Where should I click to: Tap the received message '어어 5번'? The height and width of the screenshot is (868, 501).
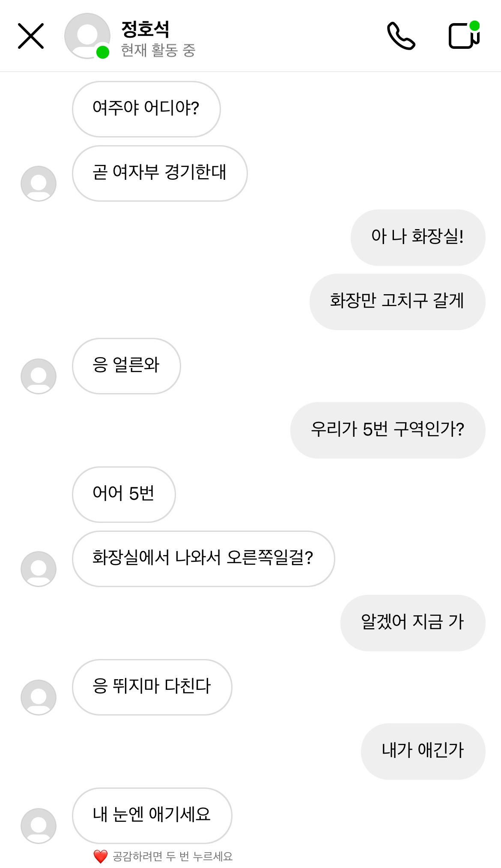click(x=124, y=494)
